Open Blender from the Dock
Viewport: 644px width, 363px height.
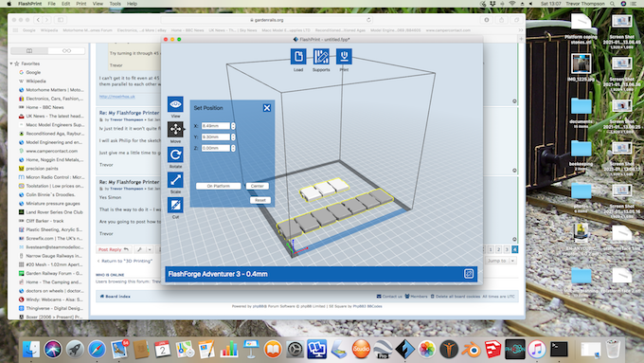click(x=471, y=350)
